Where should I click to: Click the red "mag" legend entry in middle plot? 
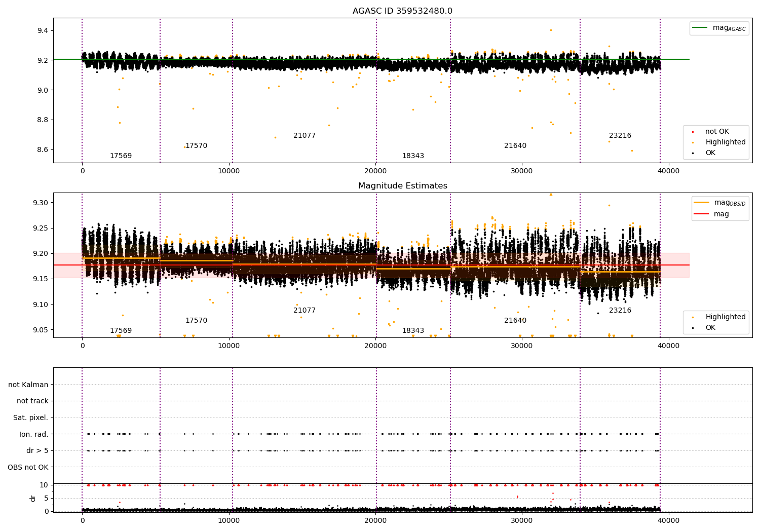click(721, 214)
